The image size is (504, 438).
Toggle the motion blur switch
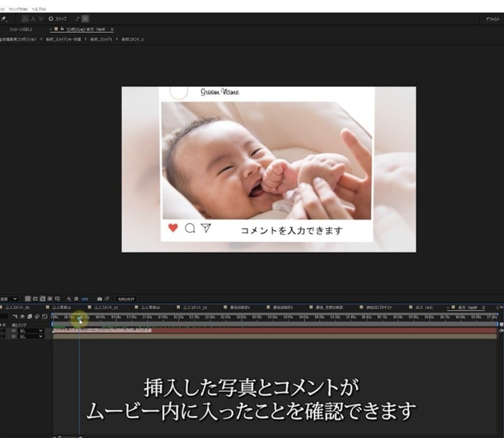[37, 316]
